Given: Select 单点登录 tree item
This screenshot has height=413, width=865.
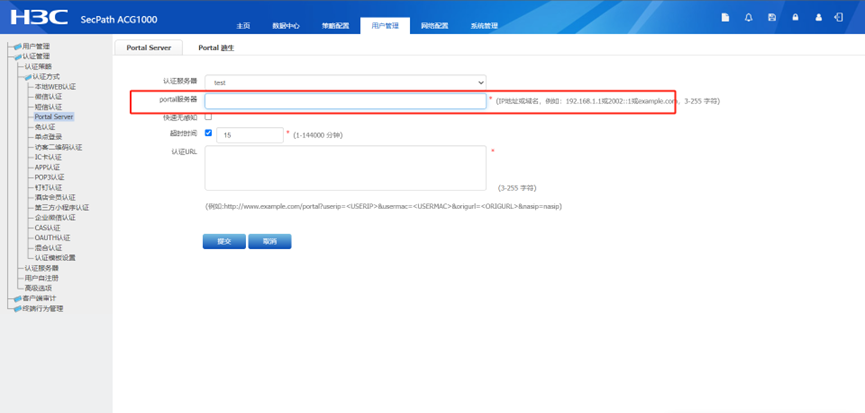Looking at the screenshot, I should [48, 137].
